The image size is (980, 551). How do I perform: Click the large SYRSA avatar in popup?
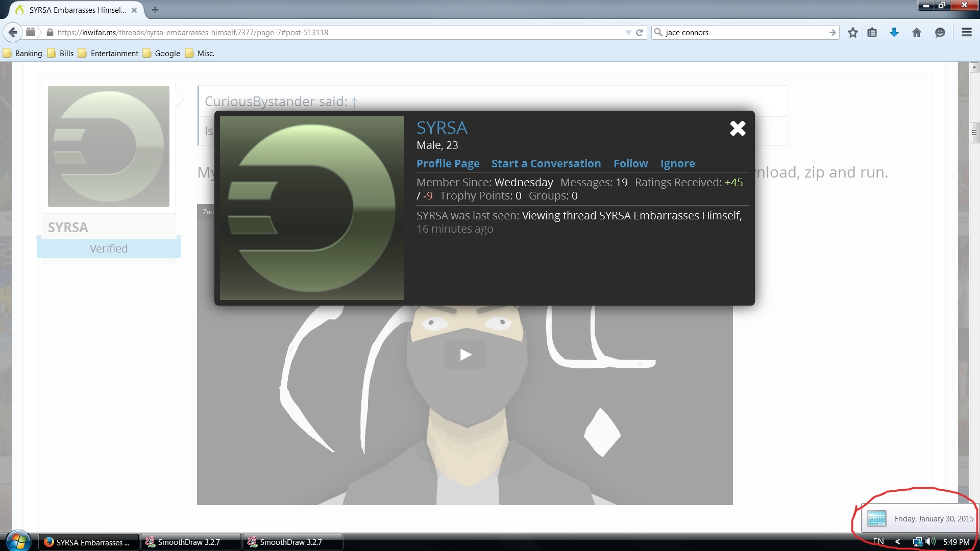pyautogui.click(x=312, y=208)
